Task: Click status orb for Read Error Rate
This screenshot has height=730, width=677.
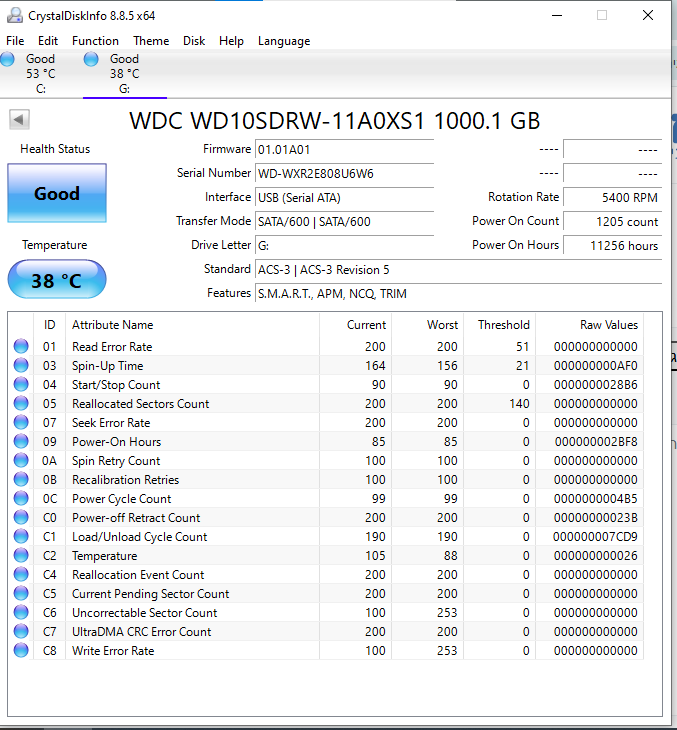Action: (x=21, y=347)
